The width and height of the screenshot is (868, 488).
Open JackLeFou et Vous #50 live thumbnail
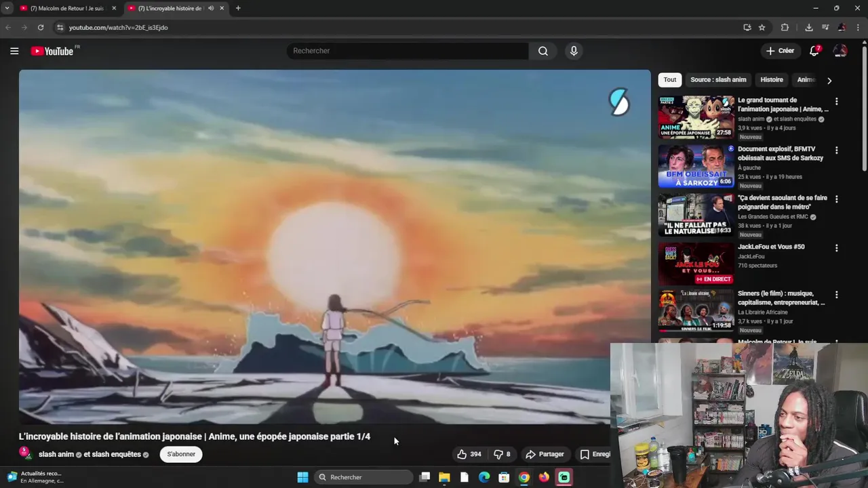696,264
